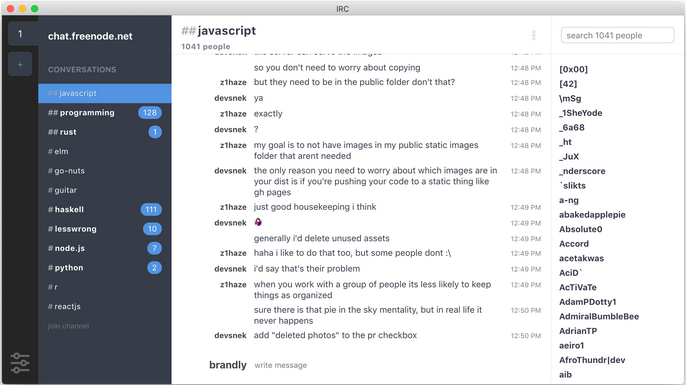The width and height of the screenshot is (686, 385).
Task: Open the ##programming channel
Action: click(x=105, y=112)
